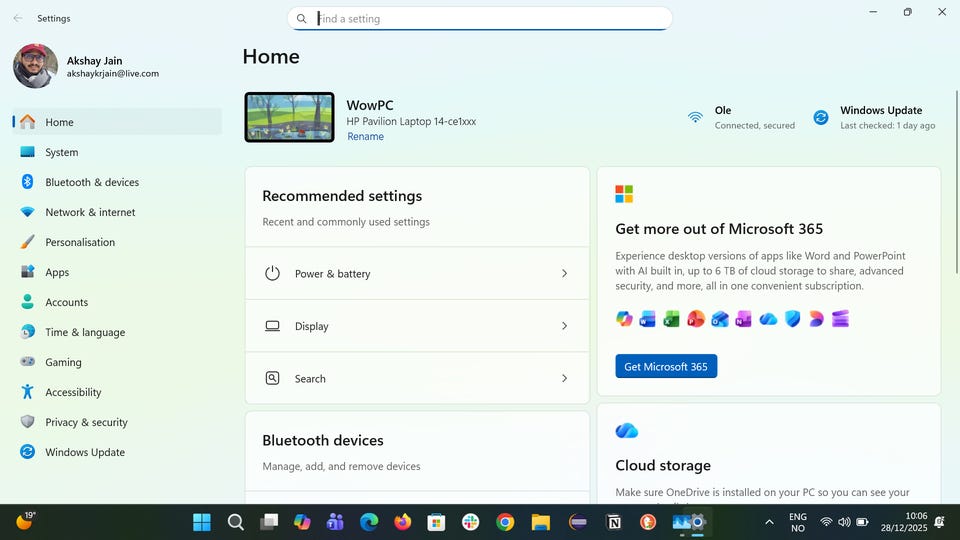Expand the Power & battery chevron
Viewport: 960px width, 540px height.
click(564, 274)
